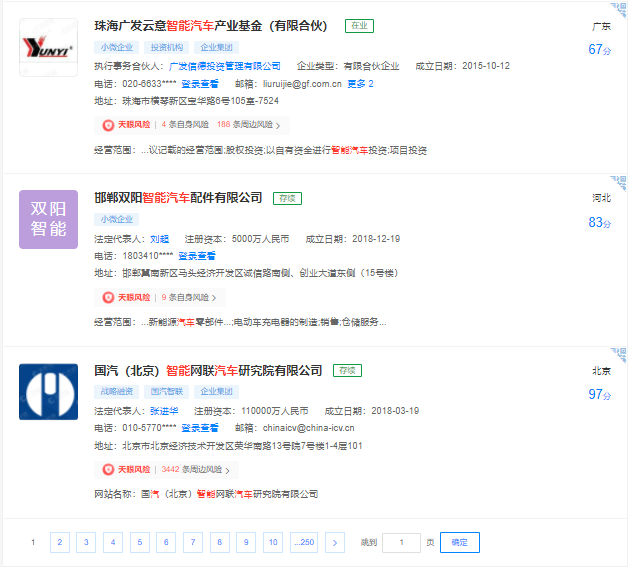This screenshot has height=567, width=628.
Task: Click the 在业 status badge
Action: (359, 26)
